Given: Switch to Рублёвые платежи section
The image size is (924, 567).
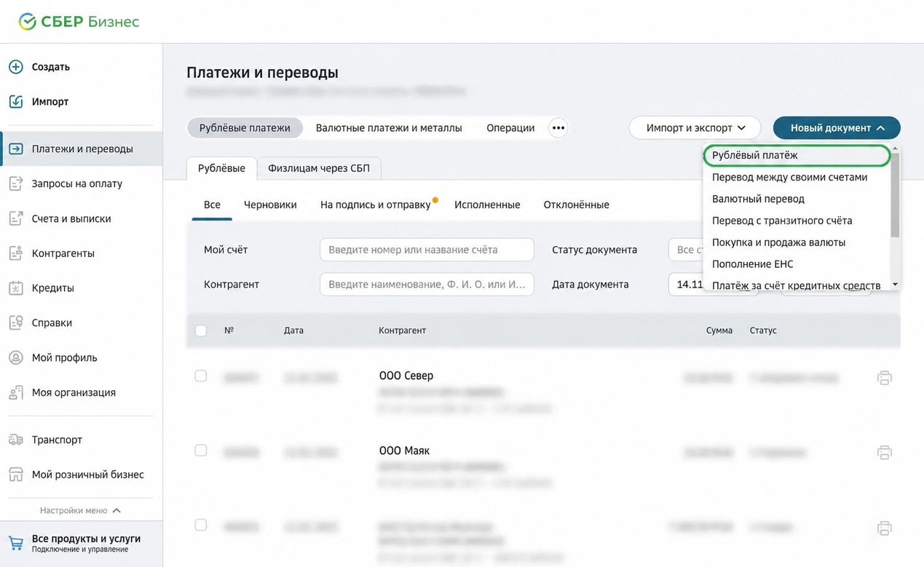Looking at the screenshot, I should pos(245,128).
